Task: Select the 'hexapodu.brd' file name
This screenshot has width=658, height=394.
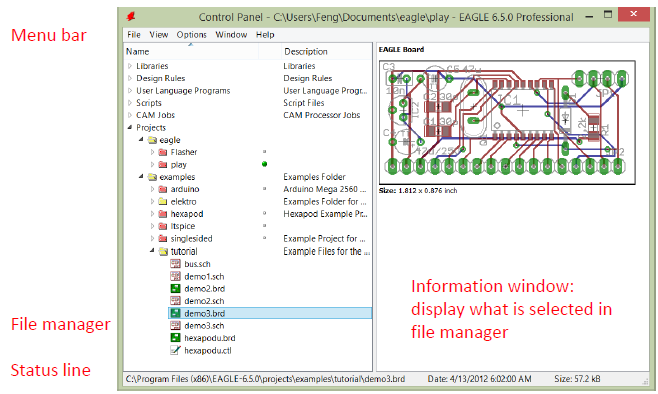Action: (210, 338)
